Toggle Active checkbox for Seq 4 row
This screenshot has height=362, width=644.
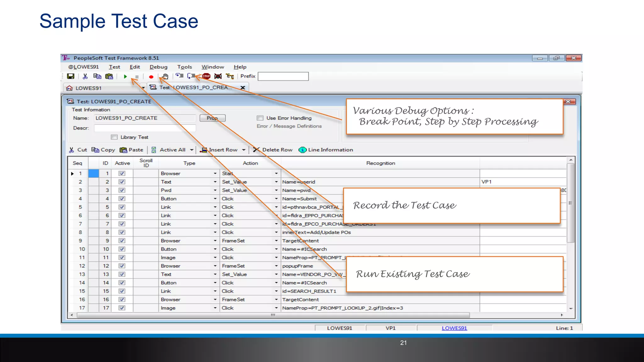(x=122, y=199)
